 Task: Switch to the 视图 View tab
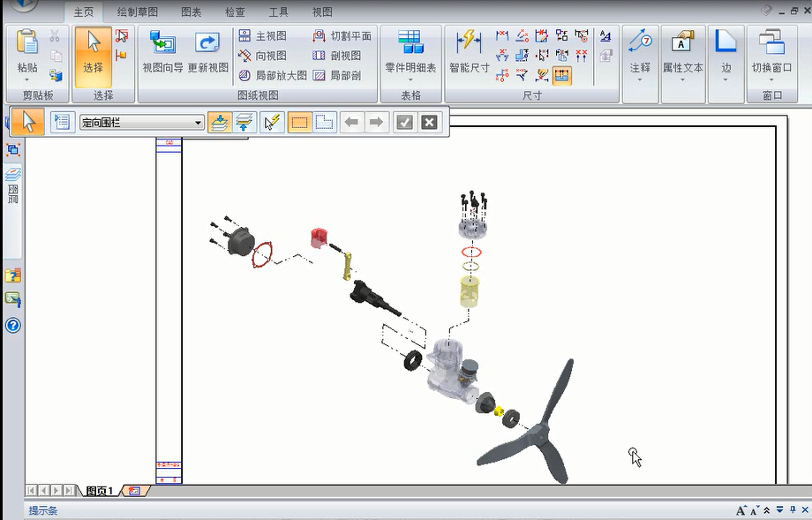tap(322, 11)
